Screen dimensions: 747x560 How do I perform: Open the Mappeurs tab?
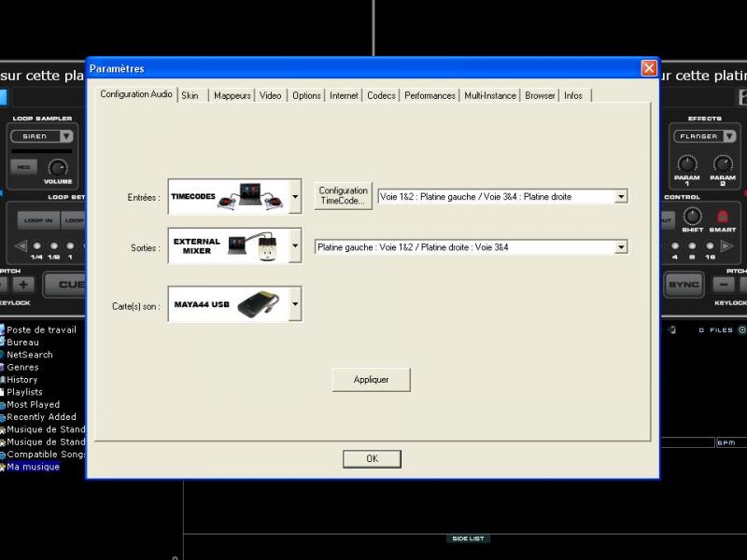pos(232,95)
